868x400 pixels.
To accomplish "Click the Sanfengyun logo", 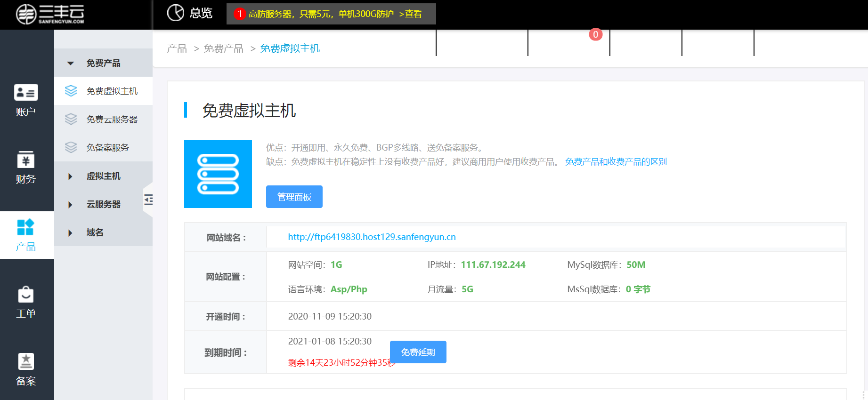I will click(50, 14).
